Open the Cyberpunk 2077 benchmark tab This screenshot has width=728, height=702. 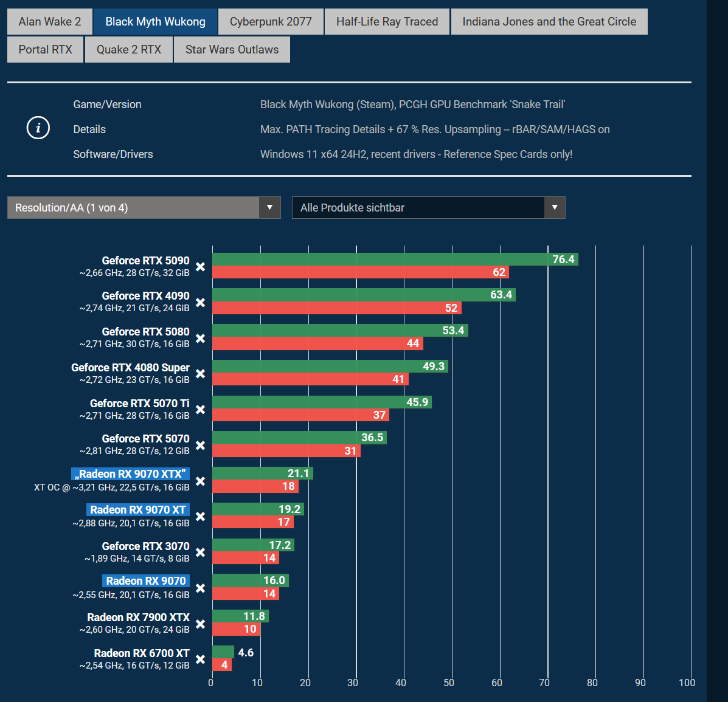pyautogui.click(x=271, y=21)
